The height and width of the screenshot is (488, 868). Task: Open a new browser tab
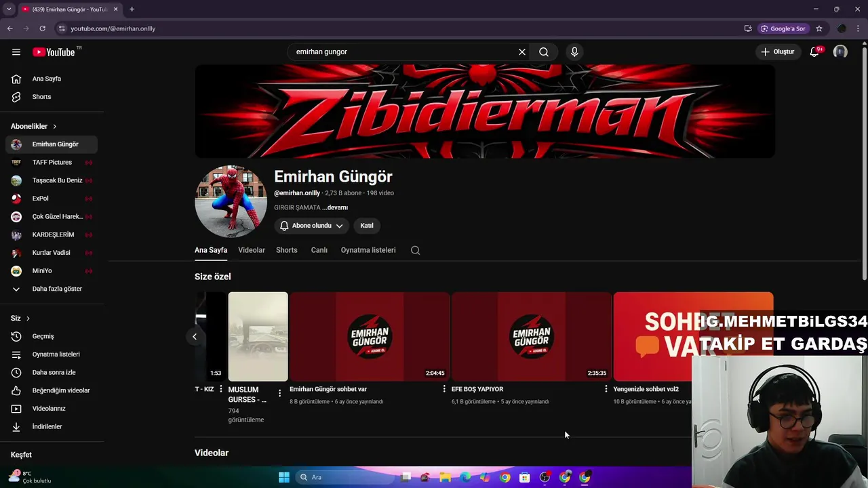(x=132, y=9)
